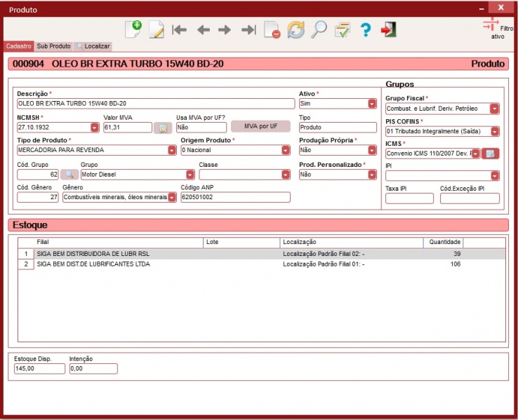
Task: Click the refresh circular arrows icon
Action: [x=295, y=29]
